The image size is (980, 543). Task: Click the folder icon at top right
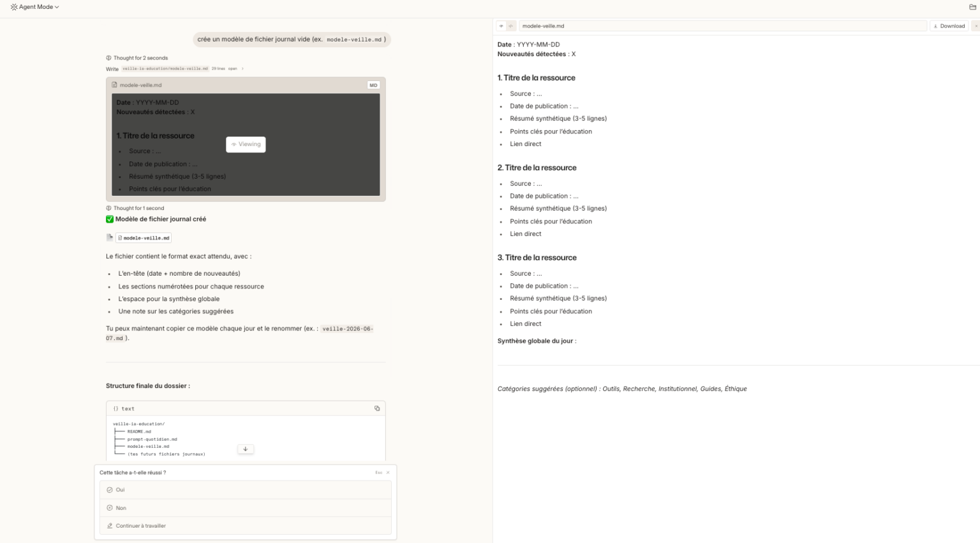(972, 7)
